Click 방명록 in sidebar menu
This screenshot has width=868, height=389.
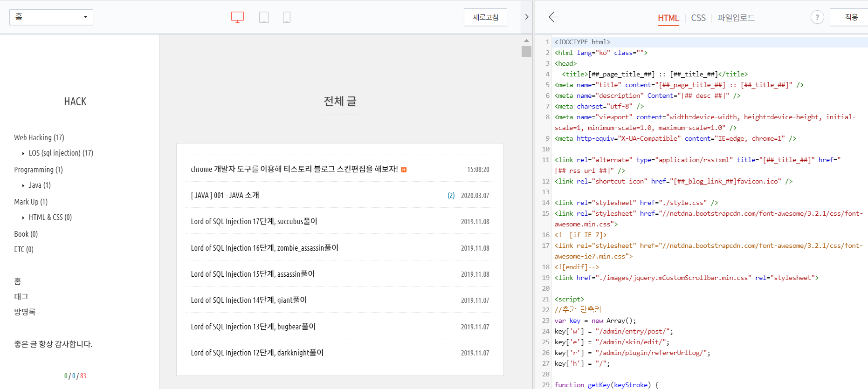point(25,312)
